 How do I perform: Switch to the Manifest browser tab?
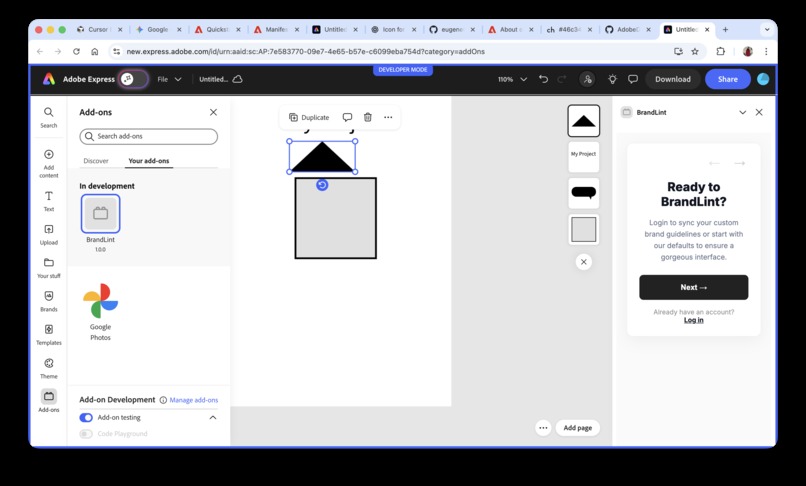point(277,30)
